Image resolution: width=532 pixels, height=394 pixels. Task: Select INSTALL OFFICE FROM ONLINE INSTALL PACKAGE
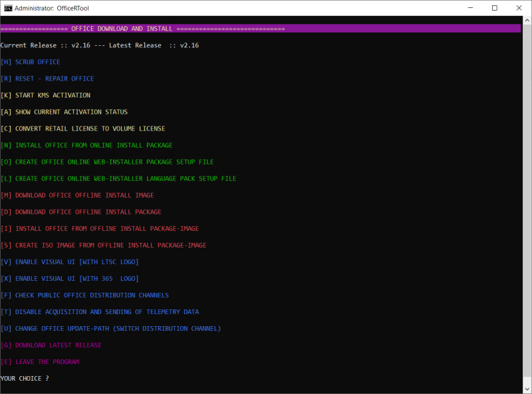[86, 145]
